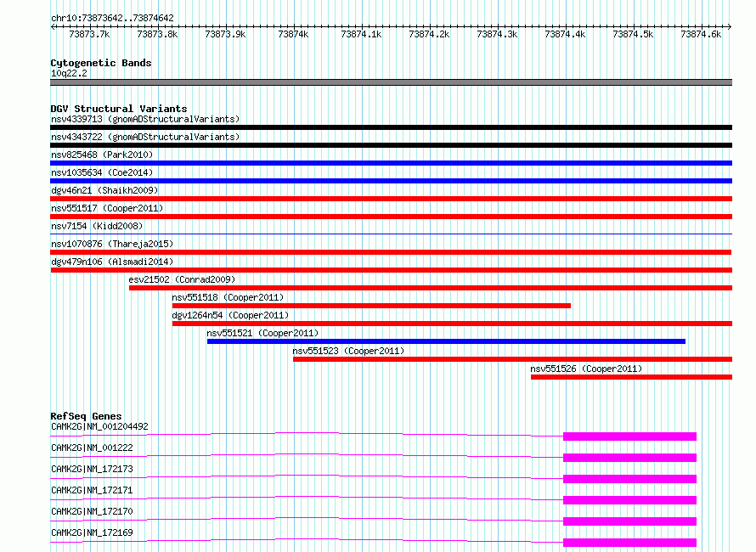Select the red bar under nsv1070876
The height and width of the screenshot is (552, 756).
(x=391, y=252)
